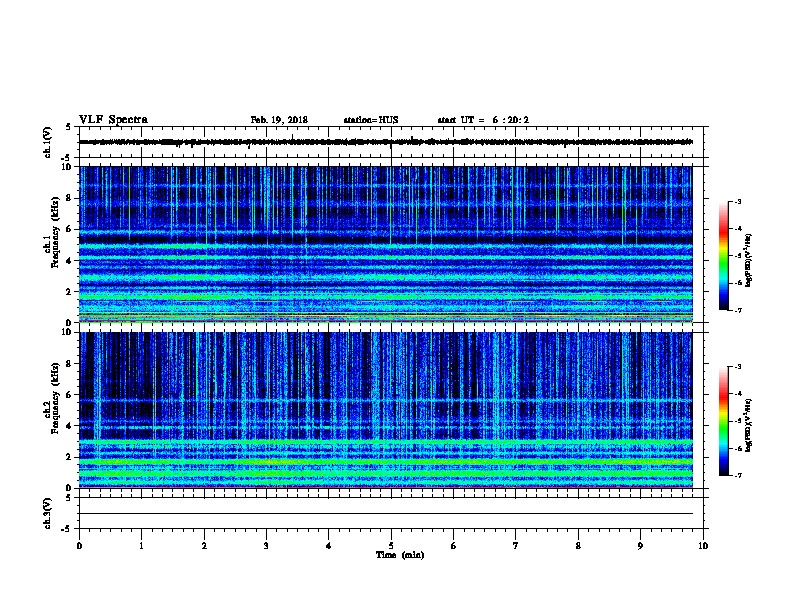Image resolution: width=792 pixels, height=612 pixels.
Task: Click the "station=HUS" label
Action: (371, 120)
